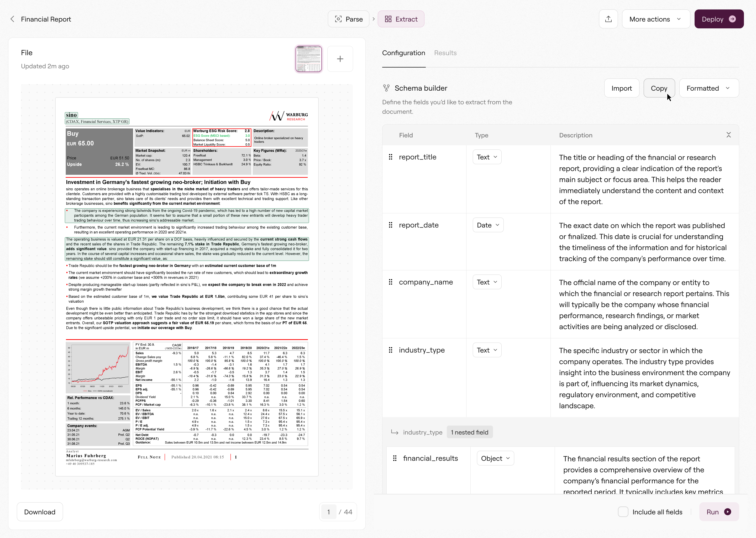Open the Object type dropdown for financial_results
Image resolution: width=756 pixels, height=538 pixels.
pyautogui.click(x=495, y=458)
